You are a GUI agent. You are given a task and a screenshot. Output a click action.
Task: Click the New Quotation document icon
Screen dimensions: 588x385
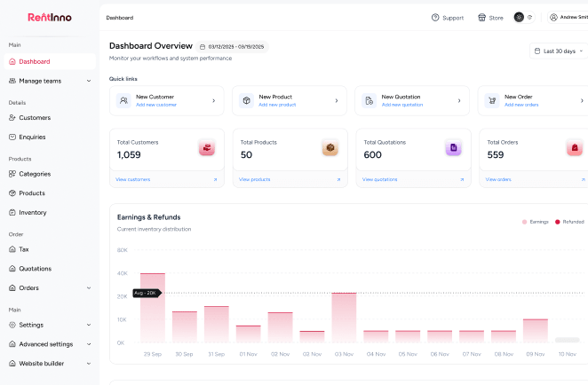pos(369,101)
